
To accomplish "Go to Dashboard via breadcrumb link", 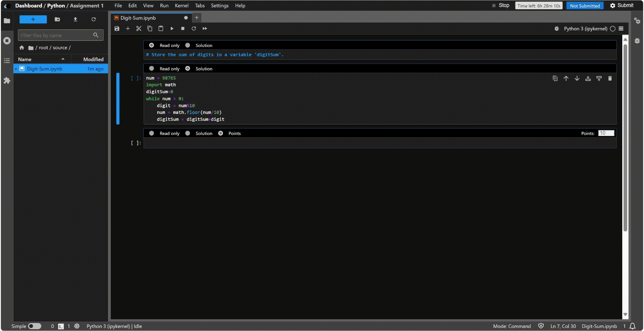I will tap(28, 6).
